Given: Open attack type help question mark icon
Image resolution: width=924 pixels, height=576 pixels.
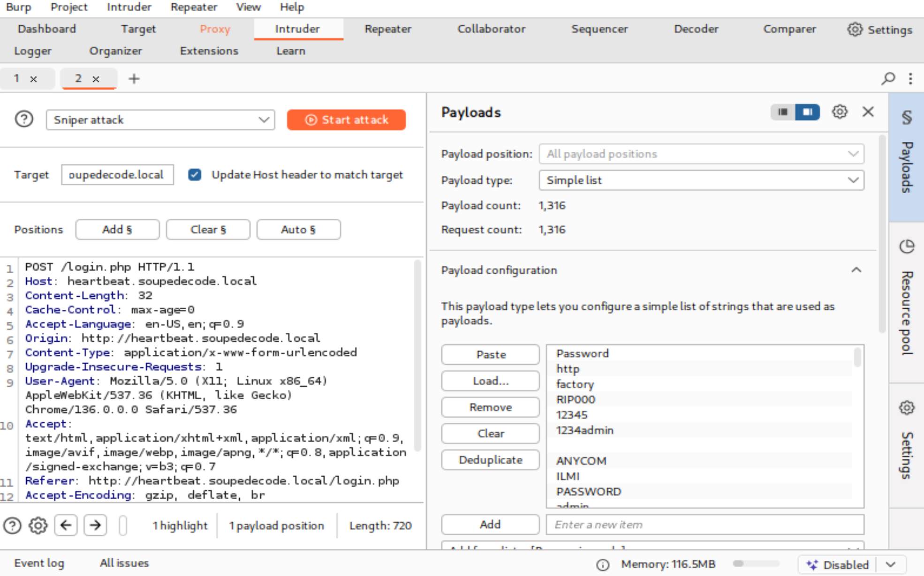Looking at the screenshot, I should point(24,119).
